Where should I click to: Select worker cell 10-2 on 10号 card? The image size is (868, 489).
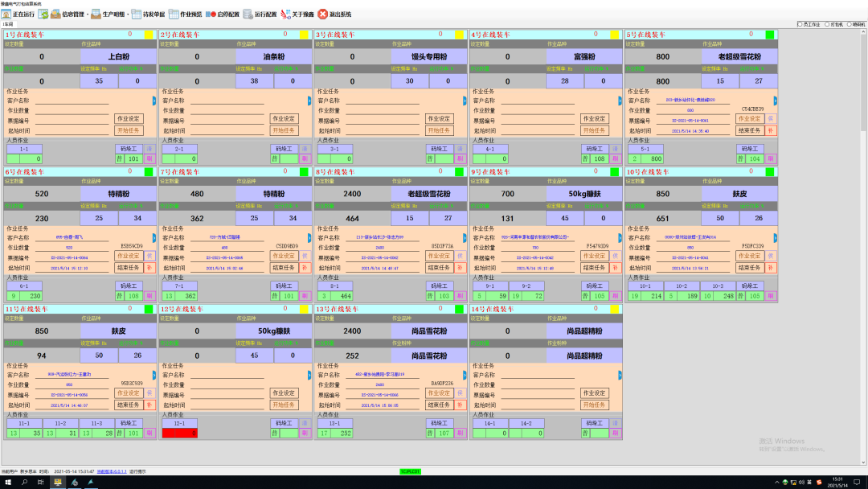click(682, 286)
